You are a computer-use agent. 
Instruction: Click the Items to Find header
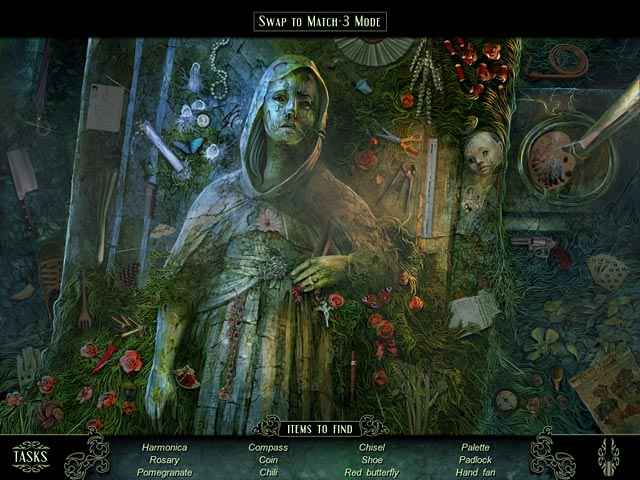[320, 429]
